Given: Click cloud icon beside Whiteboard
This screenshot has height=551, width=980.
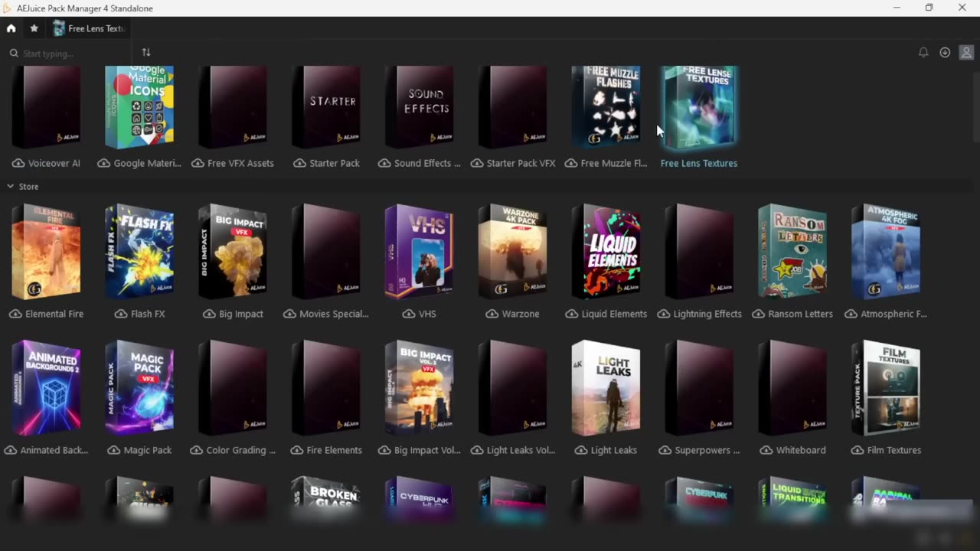Looking at the screenshot, I should [x=766, y=450].
